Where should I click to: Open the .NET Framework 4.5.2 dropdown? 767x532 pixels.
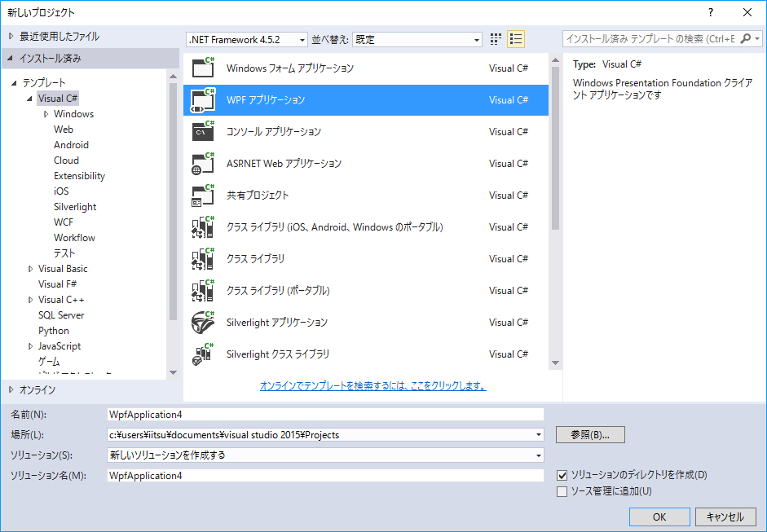[x=247, y=40]
